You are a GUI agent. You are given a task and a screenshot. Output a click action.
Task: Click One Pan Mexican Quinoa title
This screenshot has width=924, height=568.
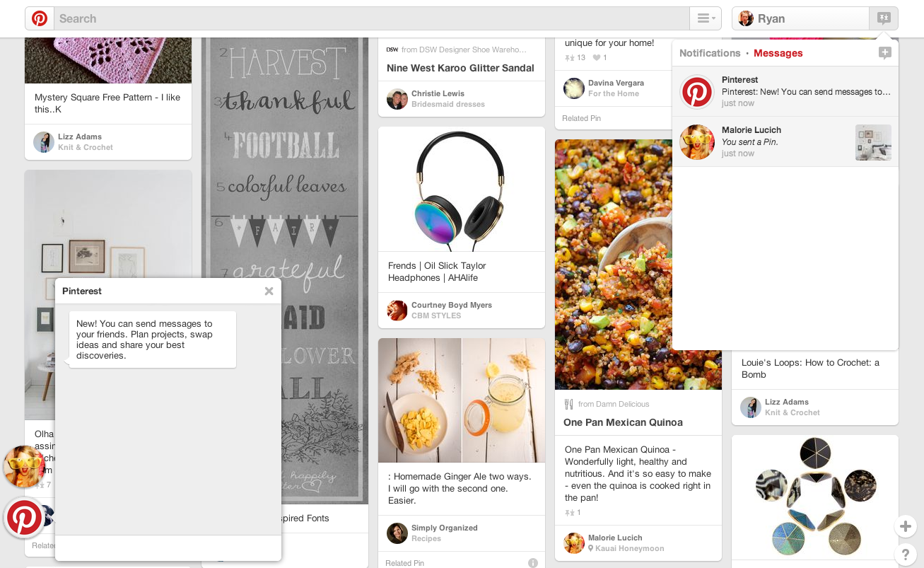point(623,422)
